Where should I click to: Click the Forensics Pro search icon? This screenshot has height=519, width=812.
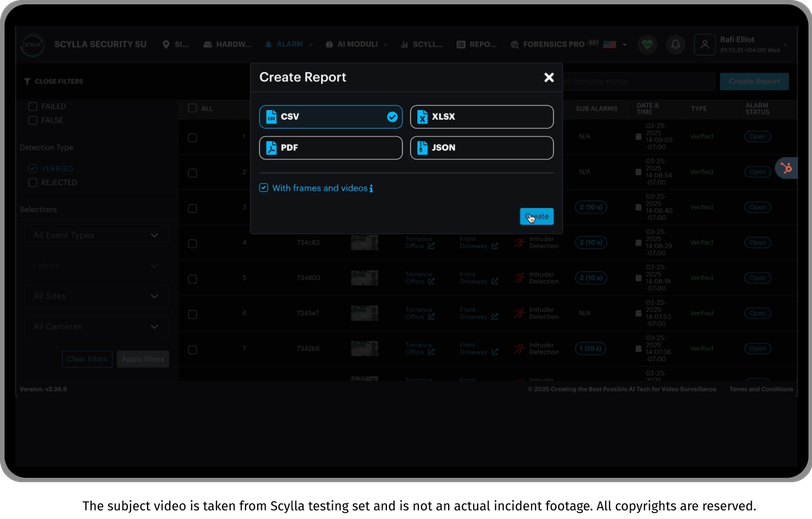pyautogui.click(x=514, y=45)
